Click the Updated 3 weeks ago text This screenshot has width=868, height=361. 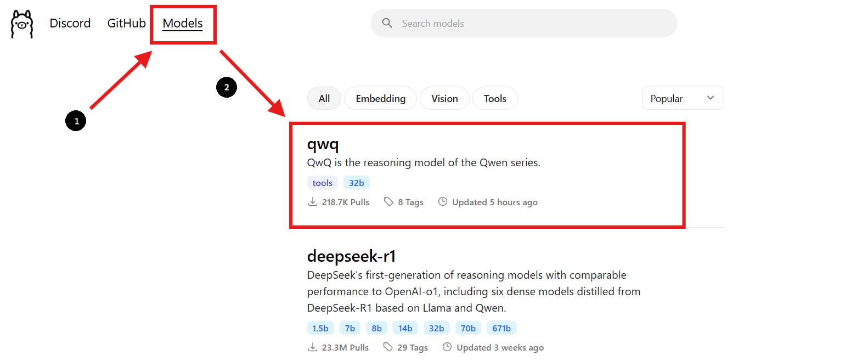pos(500,347)
